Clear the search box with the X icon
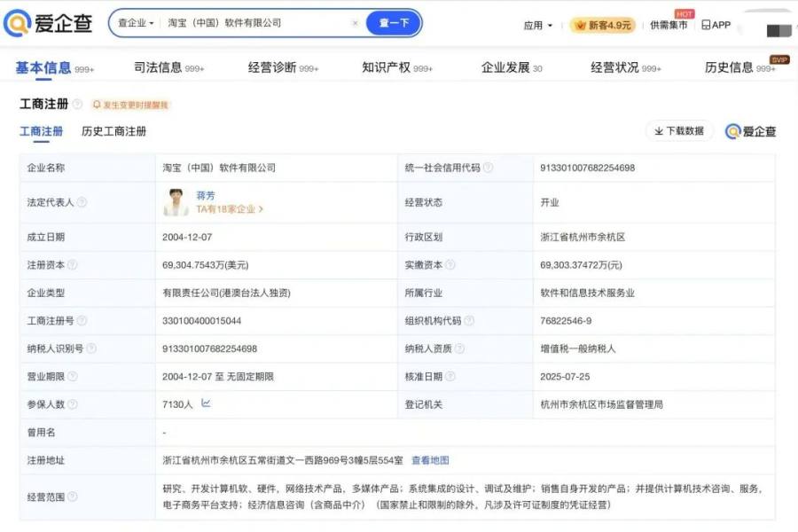Image resolution: width=798 pixels, height=532 pixels. [356, 23]
